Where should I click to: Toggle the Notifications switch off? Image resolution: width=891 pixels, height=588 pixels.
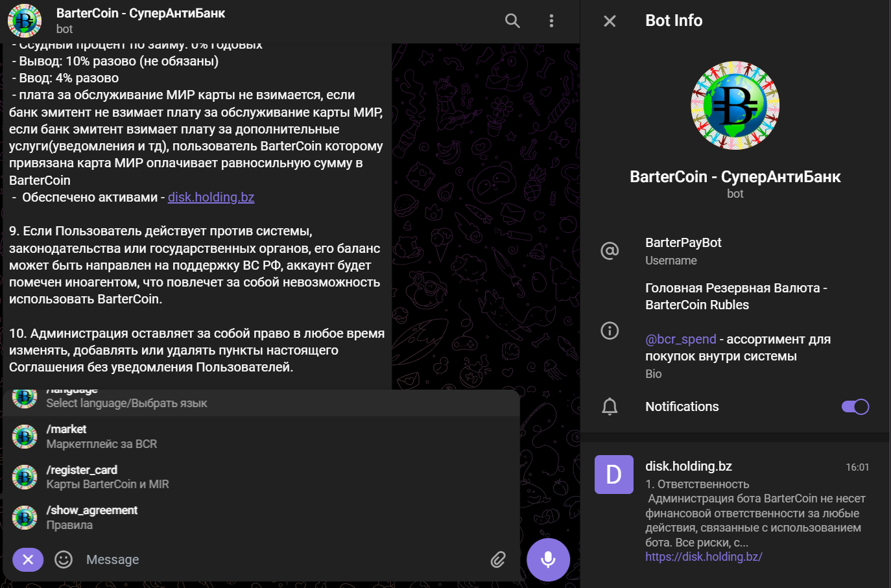(x=855, y=406)
